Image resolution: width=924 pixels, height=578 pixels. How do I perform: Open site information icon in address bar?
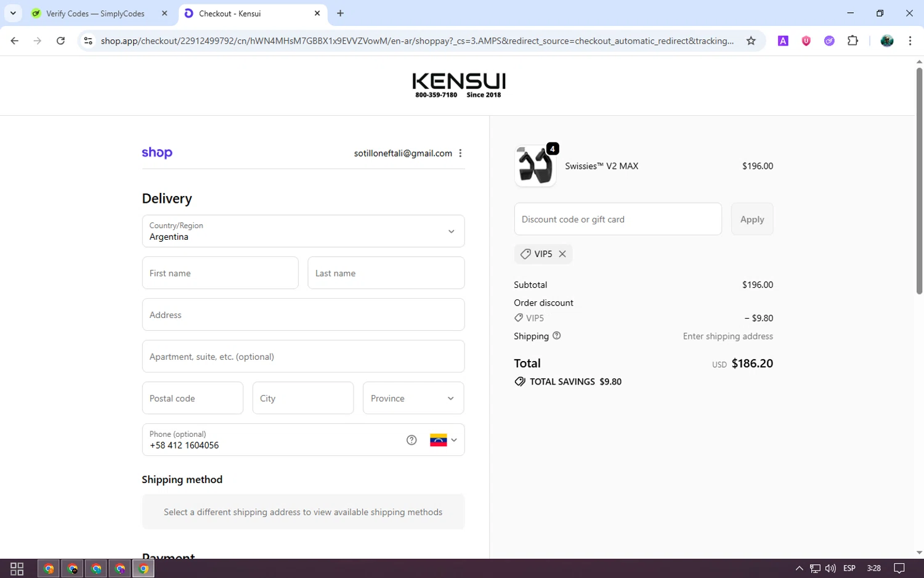coord(88,41)
